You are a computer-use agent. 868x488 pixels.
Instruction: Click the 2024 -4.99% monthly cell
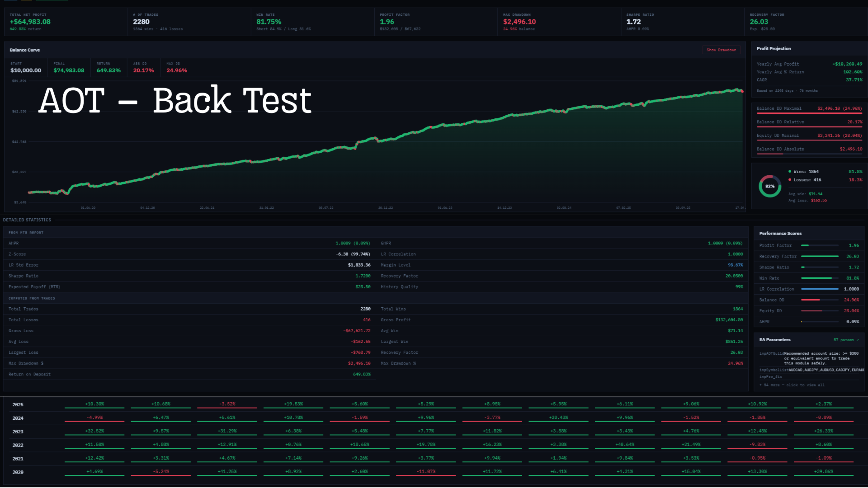(x=94, y=418)
